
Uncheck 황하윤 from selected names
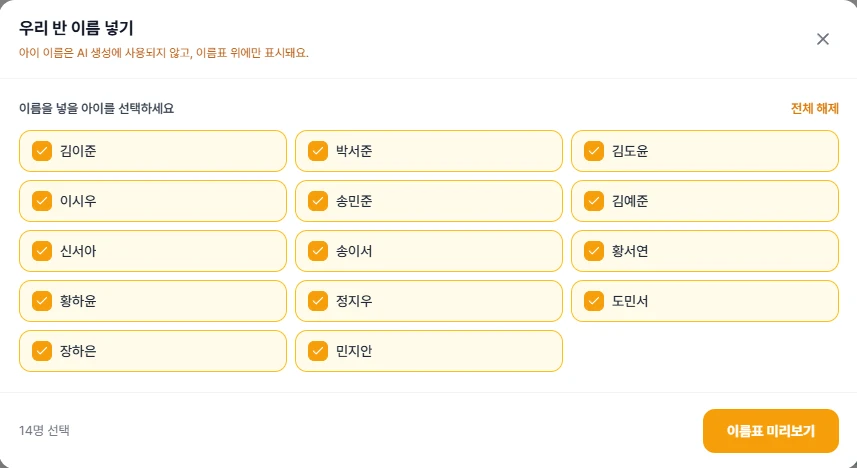(x=42, y=301)
